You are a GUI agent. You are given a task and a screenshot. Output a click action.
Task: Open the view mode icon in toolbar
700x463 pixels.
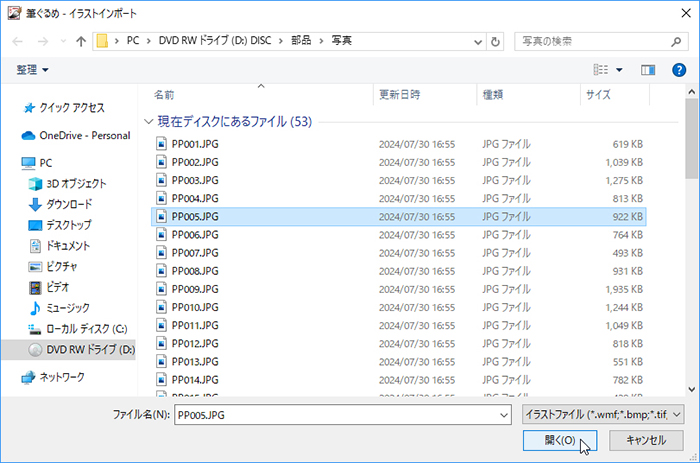point(601,70)
